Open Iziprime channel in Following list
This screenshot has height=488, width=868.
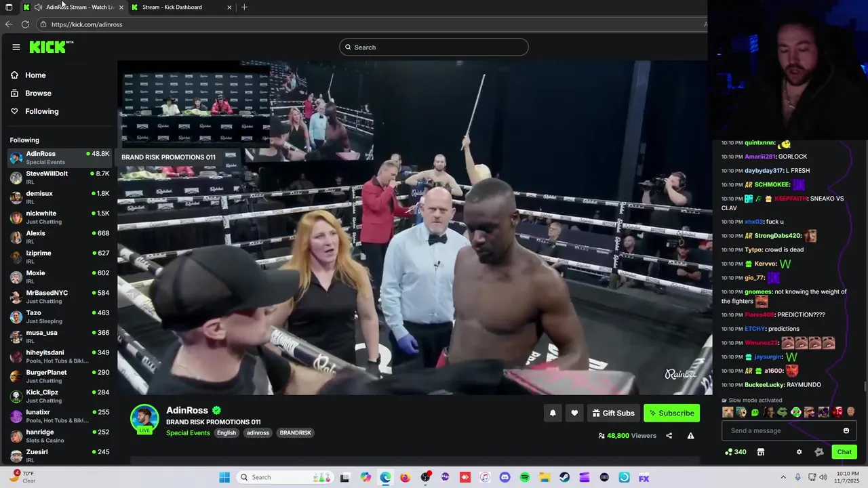tap(59, 257)
